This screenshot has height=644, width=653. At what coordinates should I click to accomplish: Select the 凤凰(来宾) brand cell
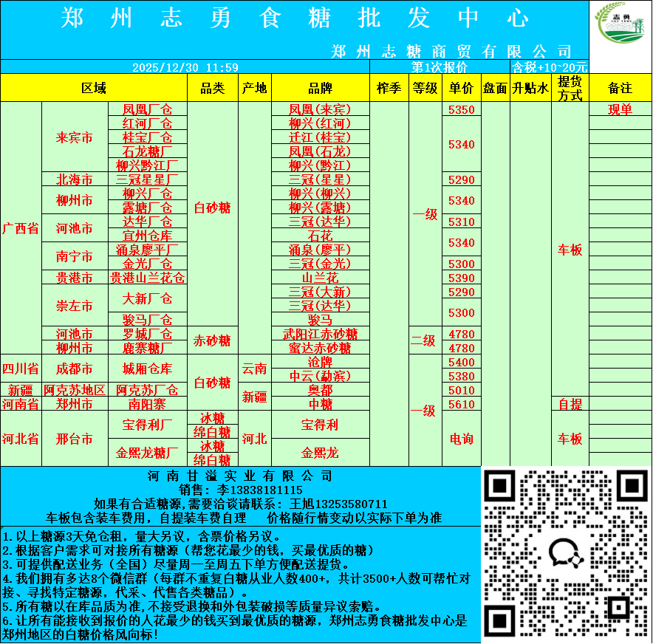tap(320, 109)
